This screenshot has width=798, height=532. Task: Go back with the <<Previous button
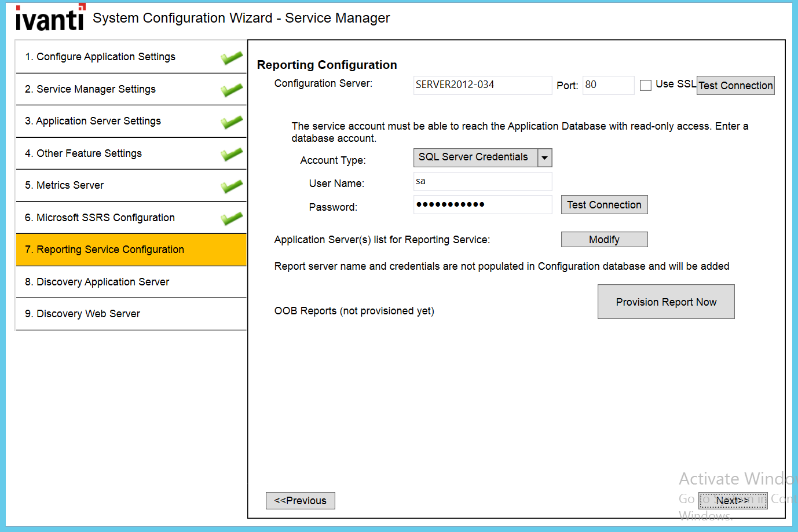click(300, 501)
